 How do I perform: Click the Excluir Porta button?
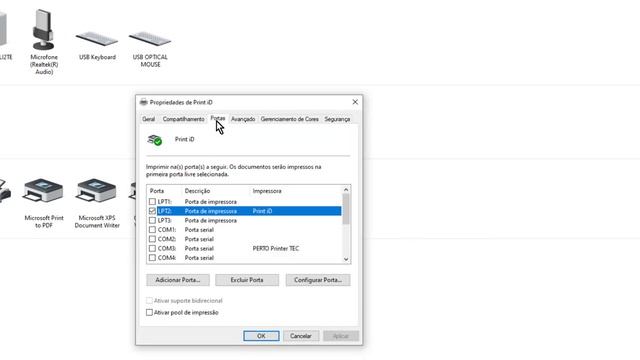[247, 280]
